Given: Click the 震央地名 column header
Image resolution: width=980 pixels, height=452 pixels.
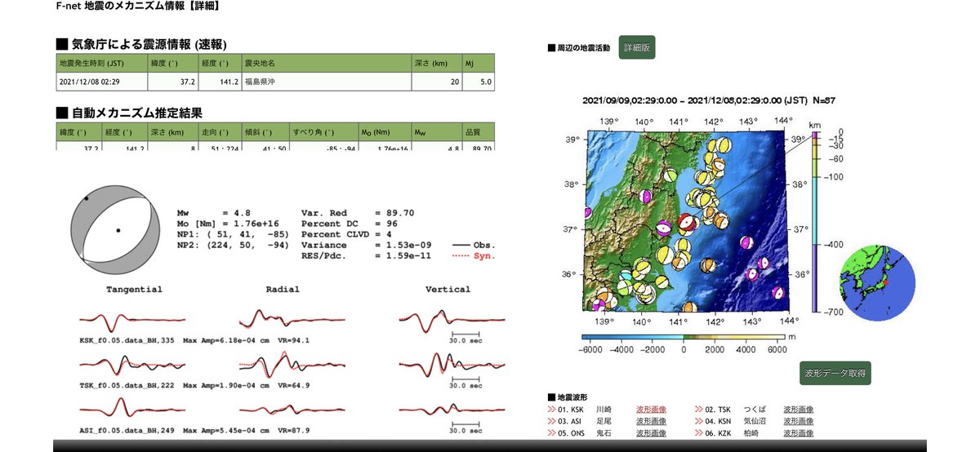Looking at the screenshot, I should [x=325, y=63].
